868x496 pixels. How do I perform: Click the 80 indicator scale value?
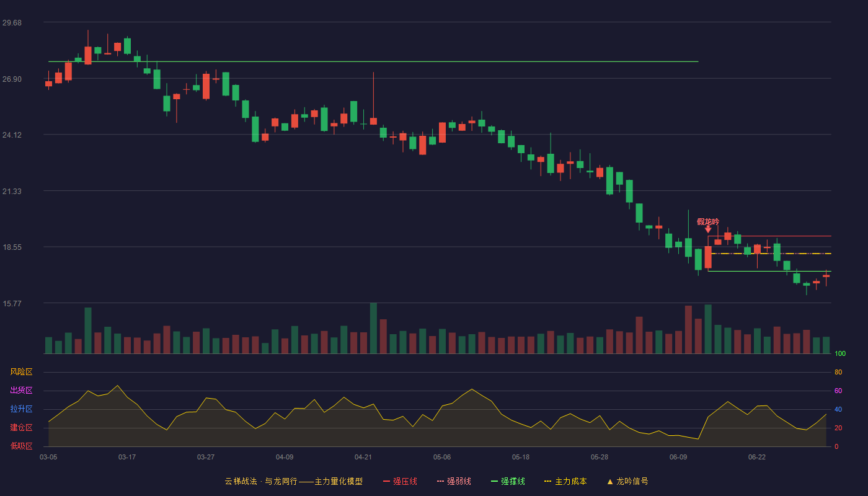point(838,372)
